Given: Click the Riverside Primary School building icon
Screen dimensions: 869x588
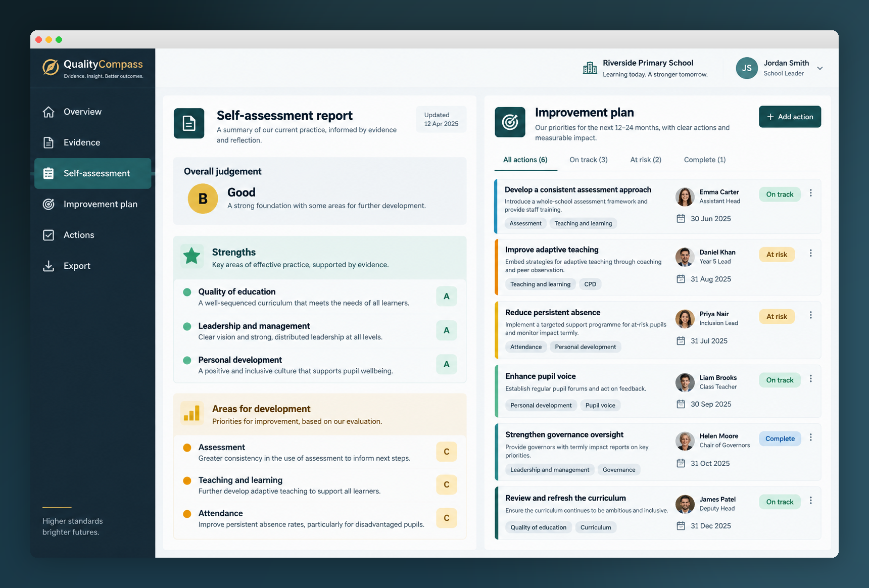Looking at the screenshot, I should pos(590,68).
